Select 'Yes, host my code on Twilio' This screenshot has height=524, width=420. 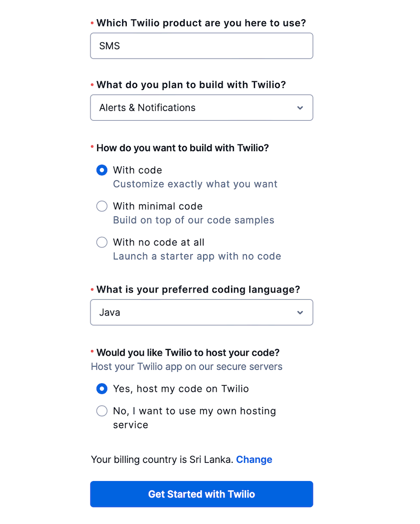pyautogui.click(x=102, y=389)
